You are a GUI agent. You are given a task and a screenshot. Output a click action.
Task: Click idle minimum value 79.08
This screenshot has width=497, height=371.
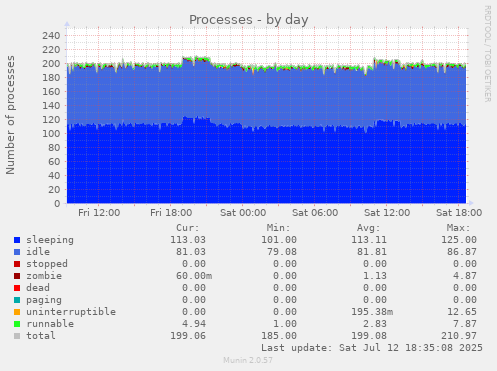(x=282, y=252)
